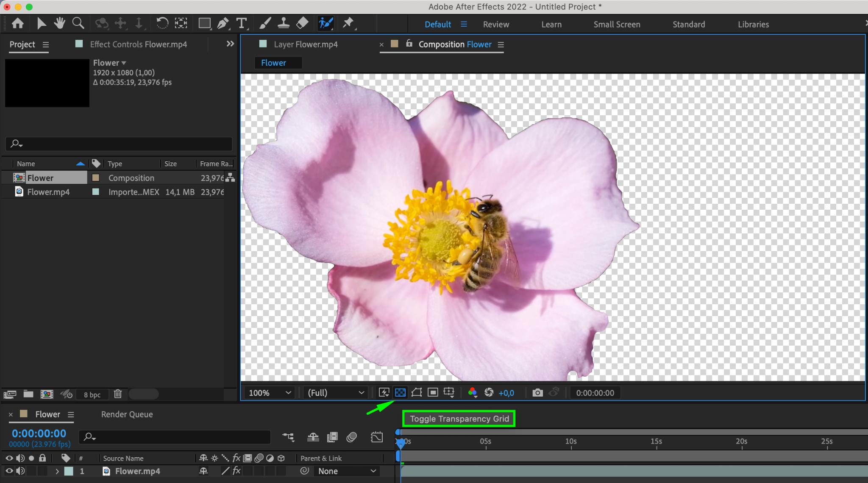Open the 100% magnification dropdown

click(x=270, y=393)
